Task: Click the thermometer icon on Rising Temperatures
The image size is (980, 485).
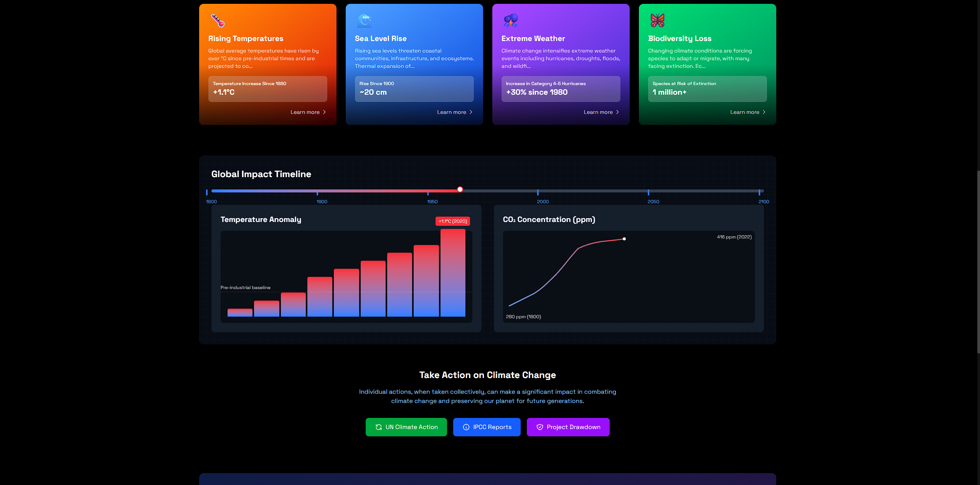Action: [218, 21]
